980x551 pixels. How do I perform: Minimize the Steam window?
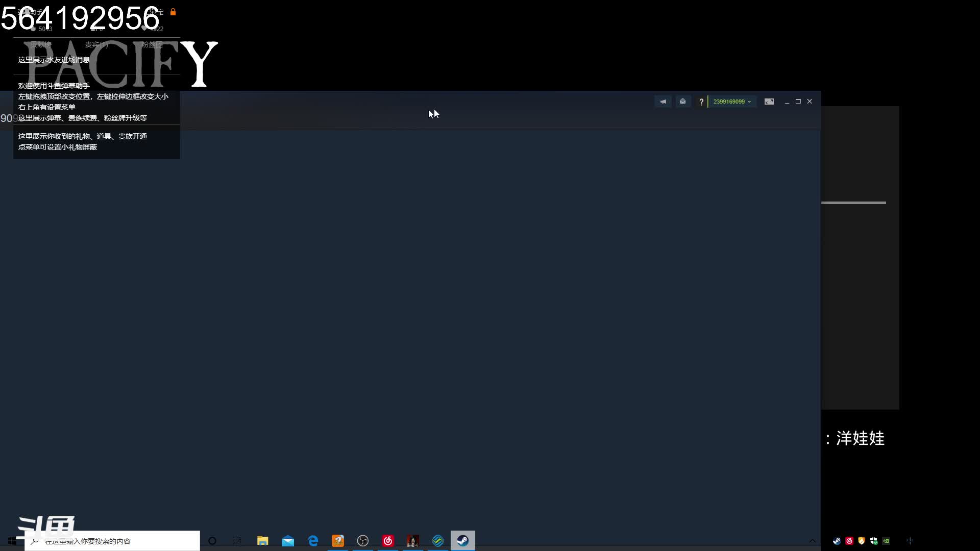[x=787, y=102]
